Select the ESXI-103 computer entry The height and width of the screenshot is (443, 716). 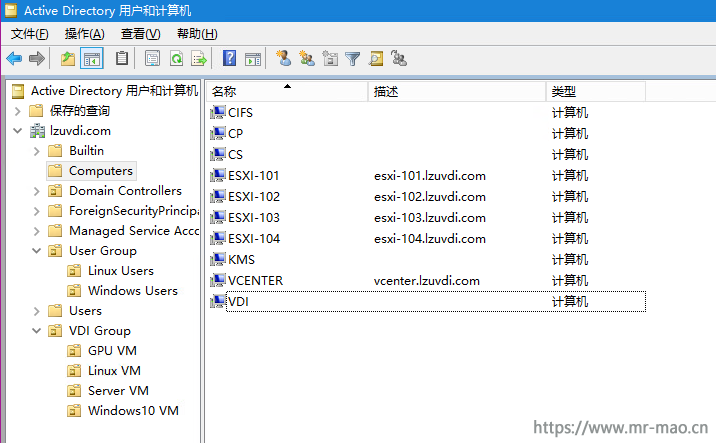(x=253, y=217)
